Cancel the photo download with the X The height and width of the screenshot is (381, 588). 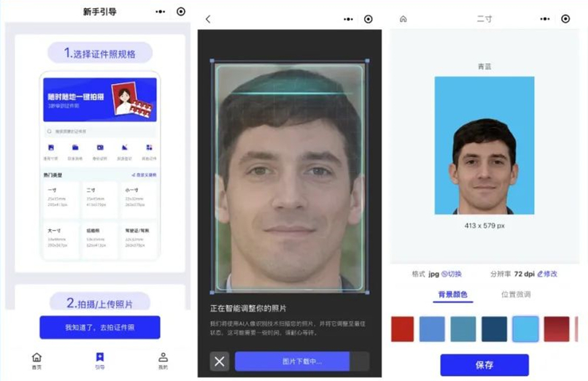[x=220, y=361]
